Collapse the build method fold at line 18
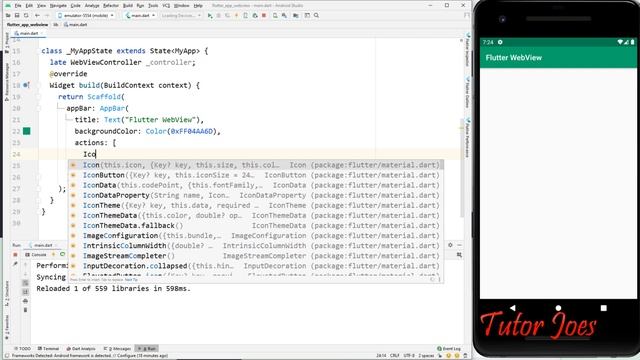The height and width of the screenshot is (360, 640). tap(38, 85)
